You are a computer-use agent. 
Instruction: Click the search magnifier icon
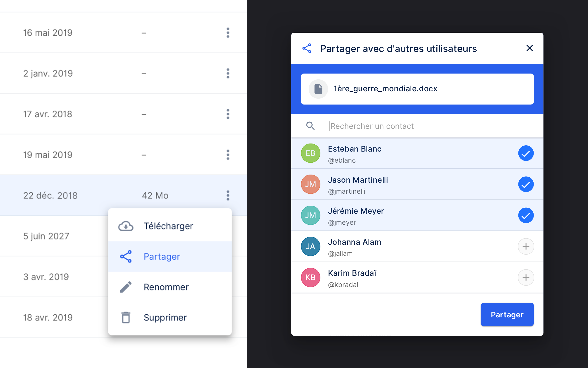coord(311,126)
